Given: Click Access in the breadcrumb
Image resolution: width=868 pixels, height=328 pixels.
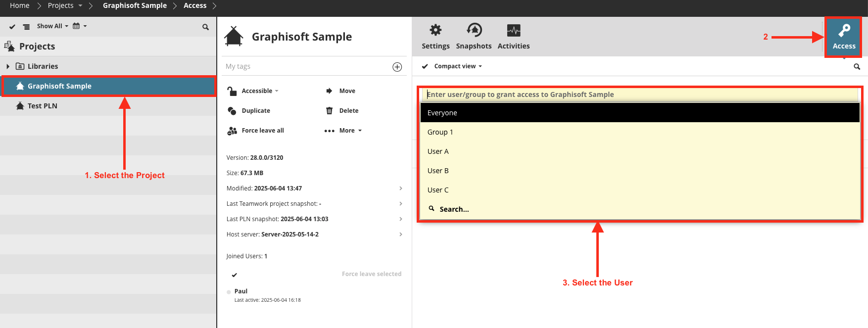Looking at the screenshot, I should point(195,5).
